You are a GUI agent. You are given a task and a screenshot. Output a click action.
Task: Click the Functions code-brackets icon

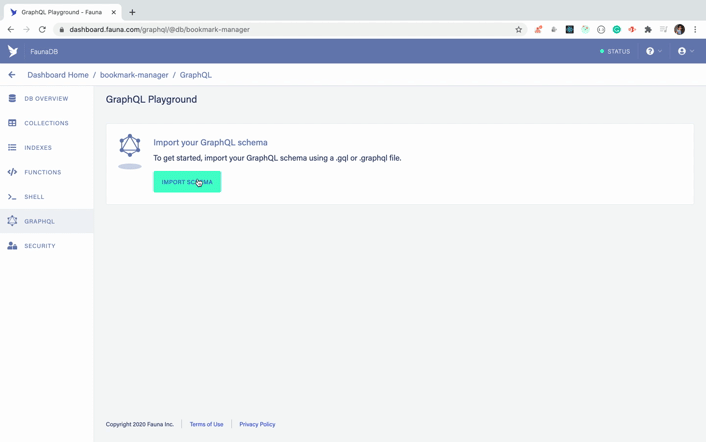12,172
